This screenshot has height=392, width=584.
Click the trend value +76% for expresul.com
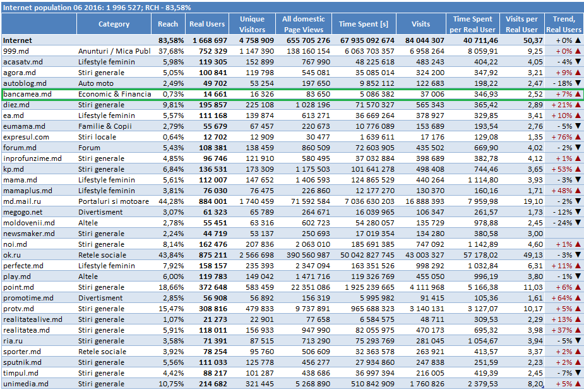562,137
